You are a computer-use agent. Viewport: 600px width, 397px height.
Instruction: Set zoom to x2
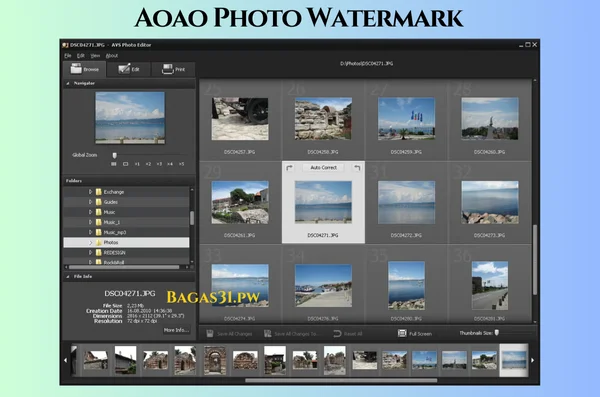point(148,164)
